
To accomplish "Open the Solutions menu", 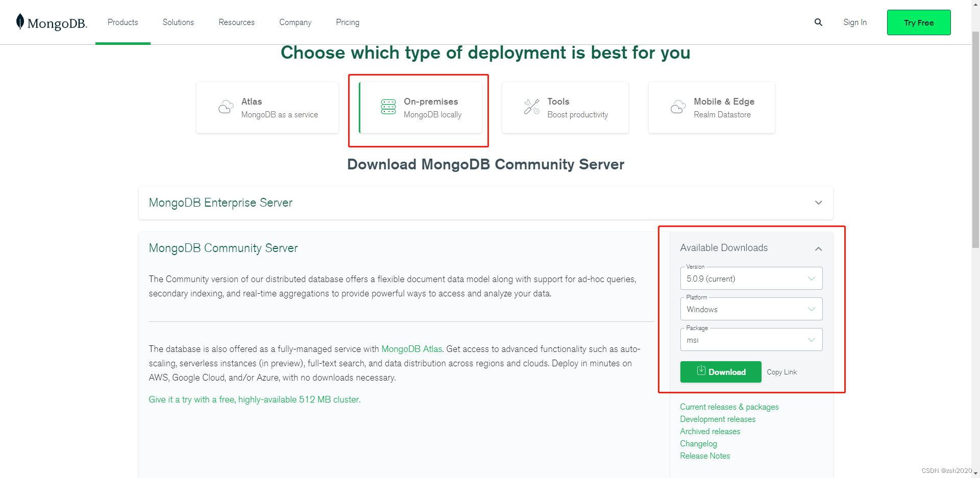I will coord(178,22).
